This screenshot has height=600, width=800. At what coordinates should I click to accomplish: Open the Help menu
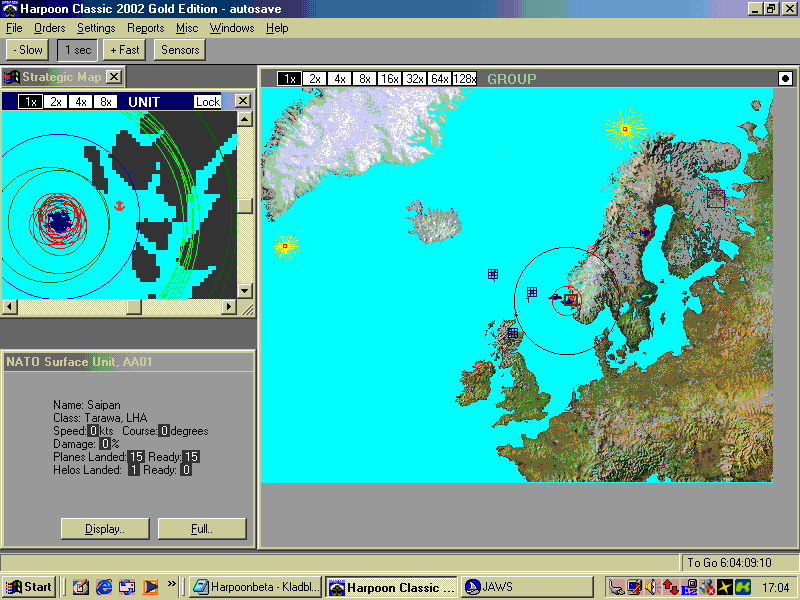tap(277, 28)
